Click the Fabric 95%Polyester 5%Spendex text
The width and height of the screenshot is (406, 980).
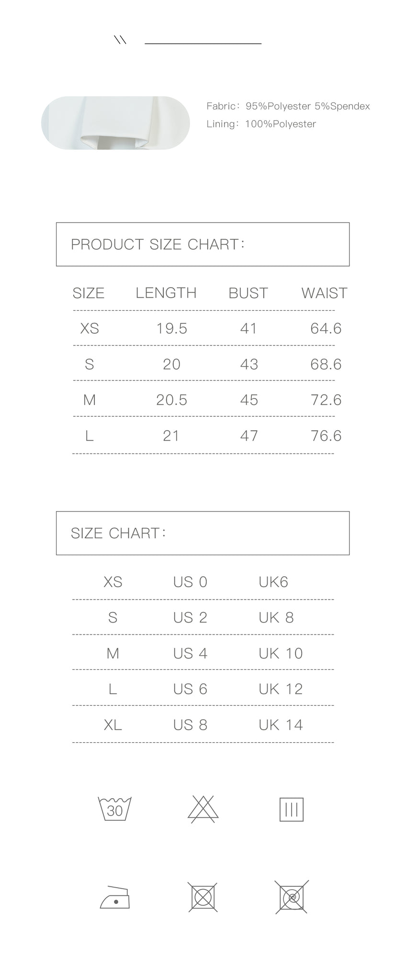[288, 106]
